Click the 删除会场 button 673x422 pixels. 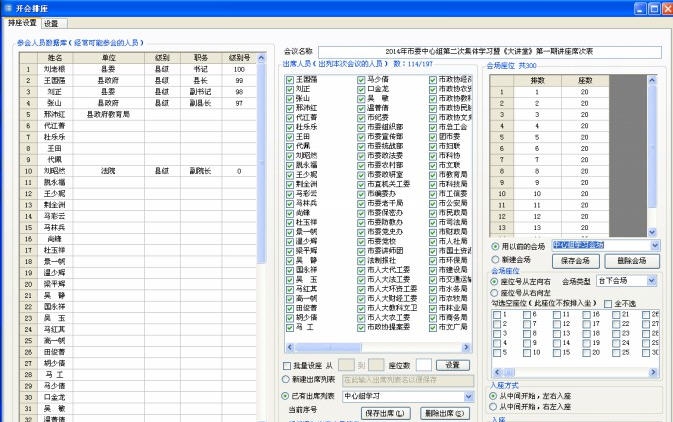(632, 261)
